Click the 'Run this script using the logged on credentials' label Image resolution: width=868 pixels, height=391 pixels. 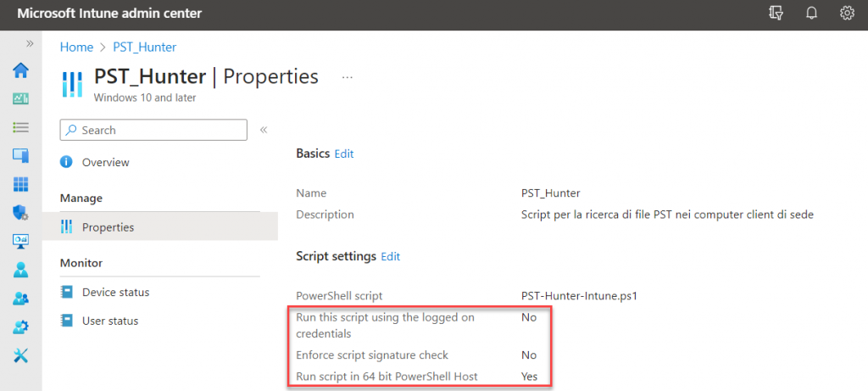click(386, 327)
